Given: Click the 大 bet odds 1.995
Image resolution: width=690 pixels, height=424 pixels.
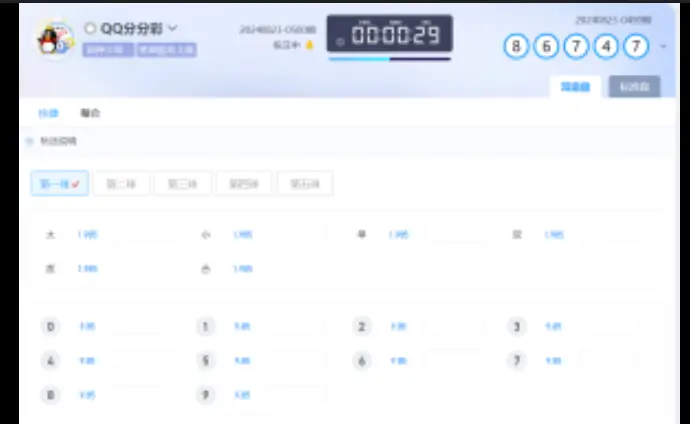Looking at the screenshot, I should coord(87,234).
